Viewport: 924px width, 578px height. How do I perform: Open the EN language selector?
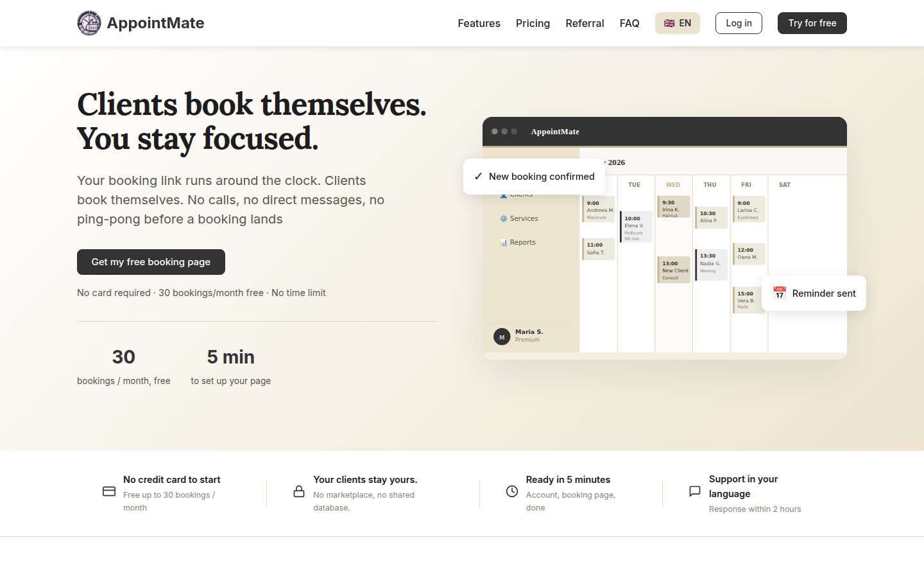click(x=678, y=23)
